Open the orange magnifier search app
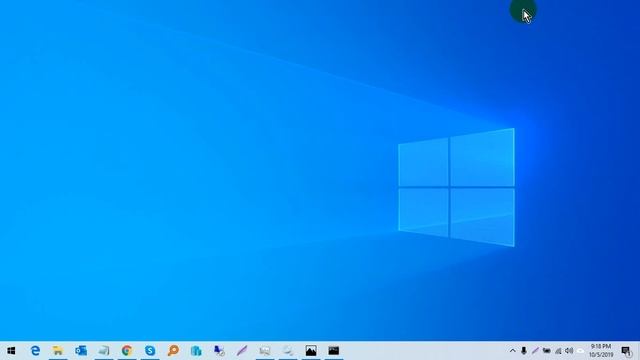 click(x=173, y=351)
